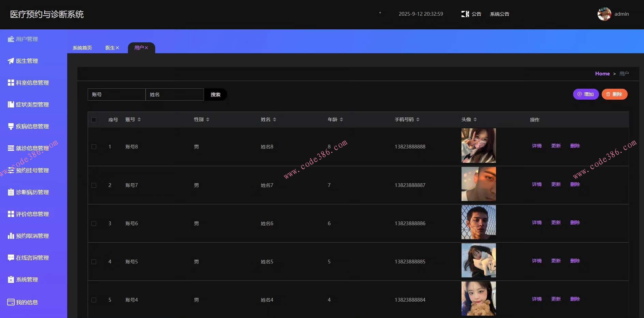Click the Home breadcrumb link
644x318 pixels.
click(602, 74)
